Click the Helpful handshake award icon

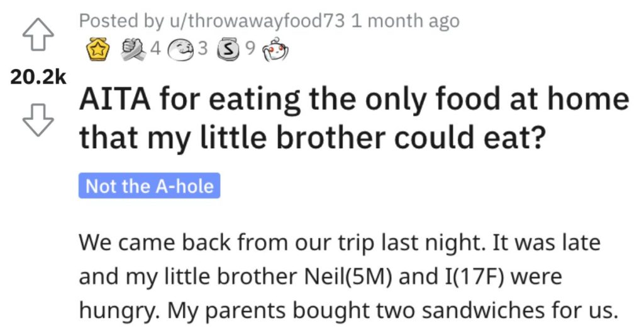pyautogui.click(x=133, y=50)
